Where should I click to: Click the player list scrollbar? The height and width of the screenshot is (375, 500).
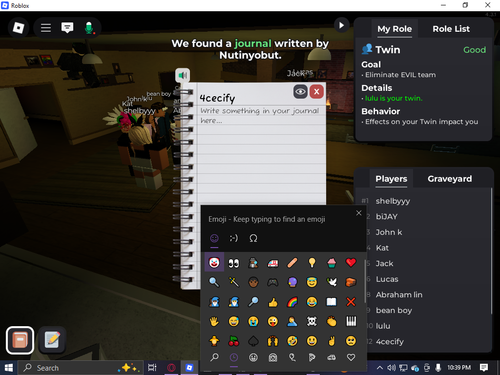click(x=491, y=251)
